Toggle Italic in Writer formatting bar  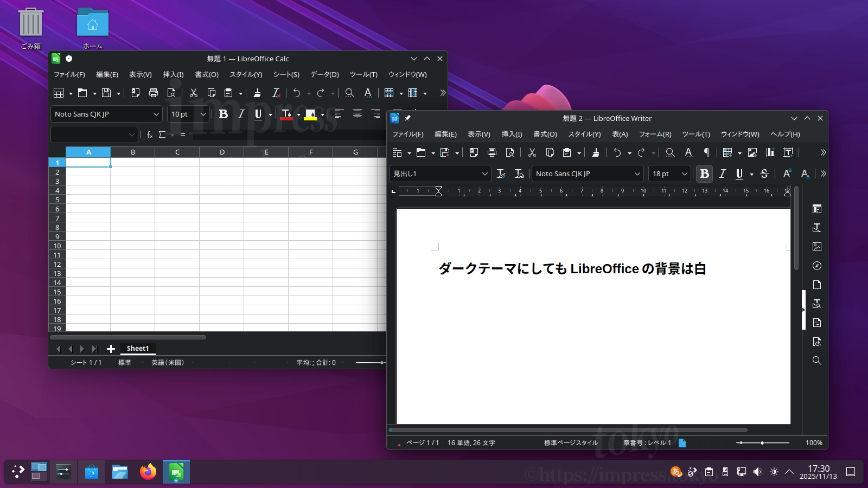723,174
